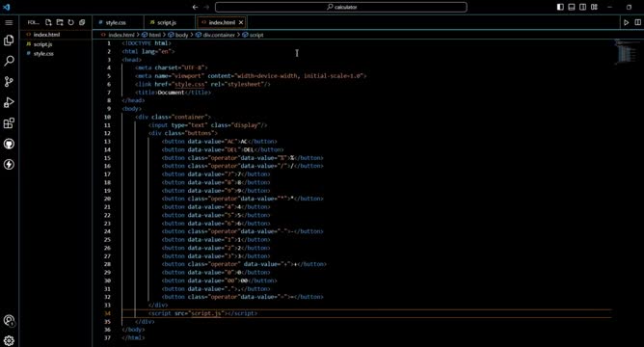The height and width of the screenshot is (347, 644).
Task: Open the Run and Debug view
Action: [x=9, y=102]
